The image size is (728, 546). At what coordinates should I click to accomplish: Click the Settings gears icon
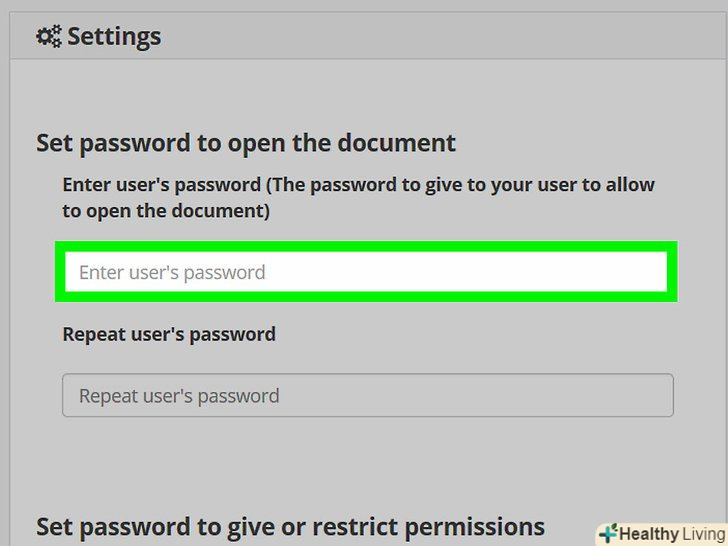pyautogui.click(x=48, y=37)
